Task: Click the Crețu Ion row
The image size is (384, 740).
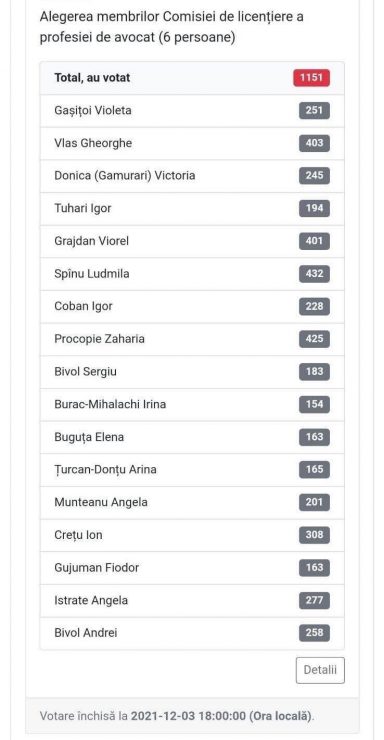Action: (192, 535)
